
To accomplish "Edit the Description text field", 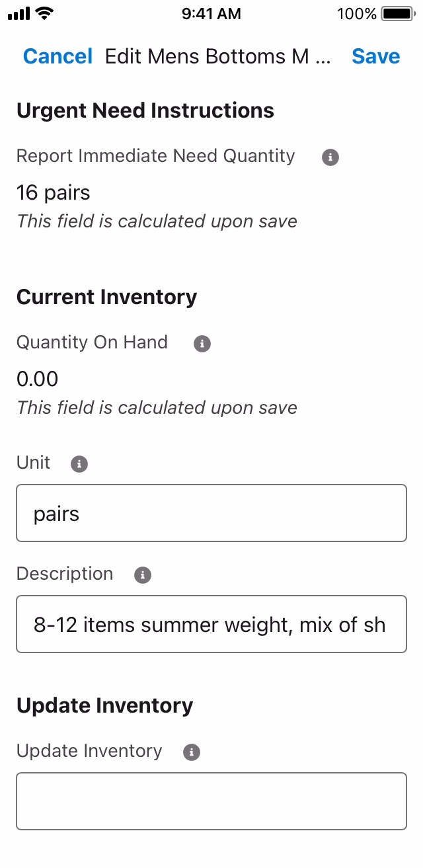I will [211, 624].
